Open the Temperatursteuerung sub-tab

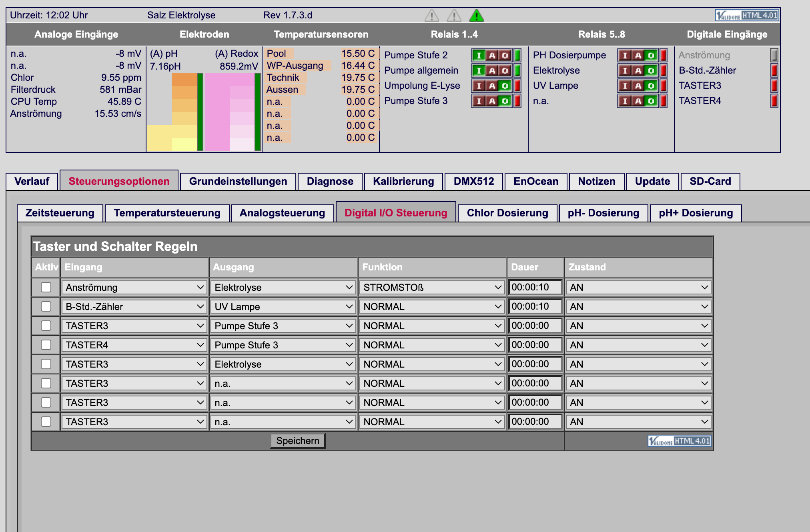(x=167, y=213)
